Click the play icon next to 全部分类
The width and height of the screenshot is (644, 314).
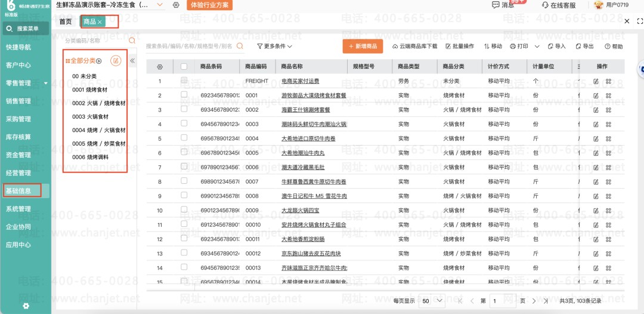coord(99,61)
